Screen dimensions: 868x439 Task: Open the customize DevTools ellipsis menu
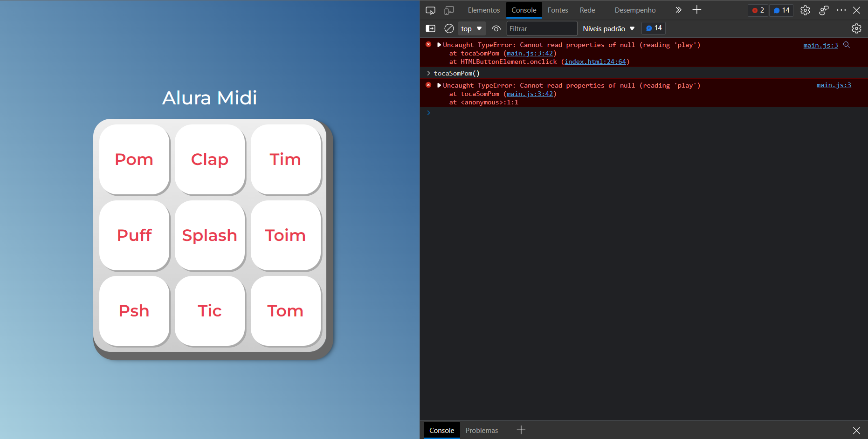pos(841,10)
